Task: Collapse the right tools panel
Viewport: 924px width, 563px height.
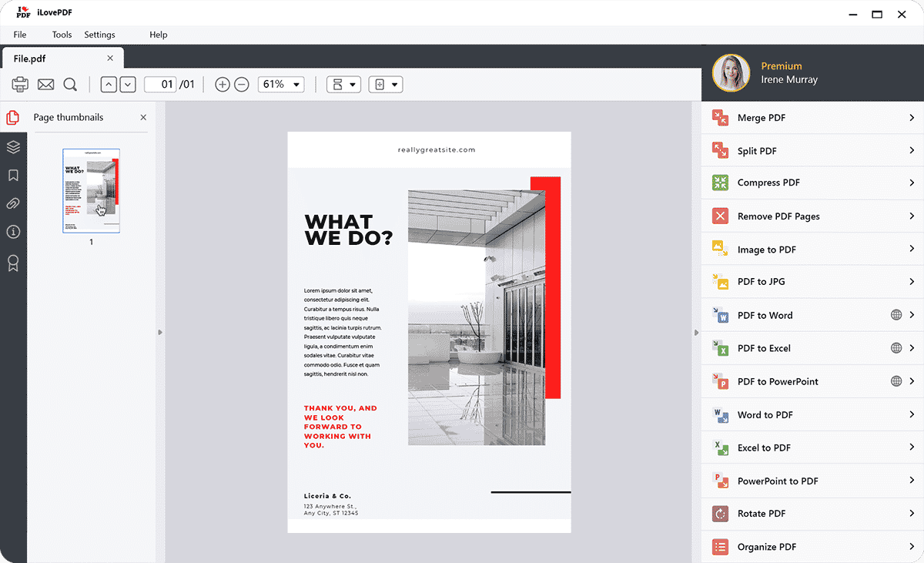Action: tap(696, 333)
